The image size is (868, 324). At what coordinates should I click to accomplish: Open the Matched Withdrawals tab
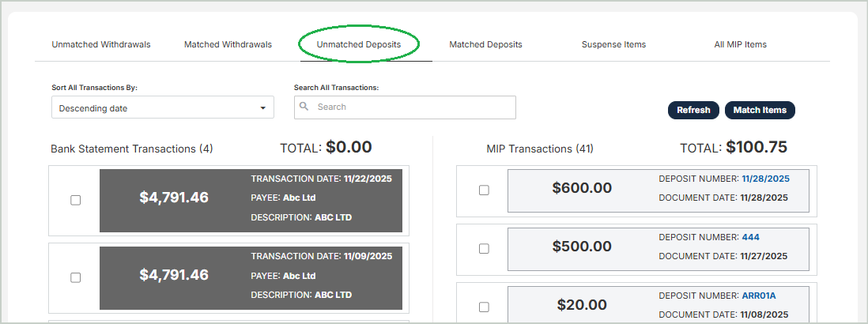228,44
